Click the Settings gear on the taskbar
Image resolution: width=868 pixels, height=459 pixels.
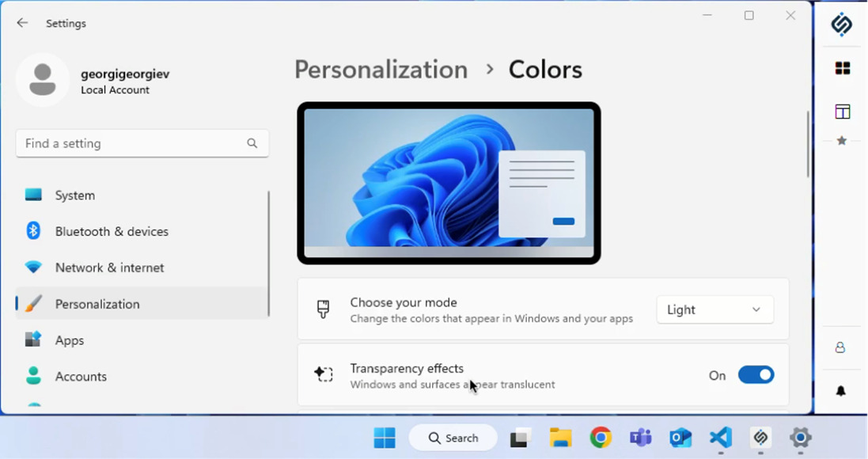tap(801, 438)
